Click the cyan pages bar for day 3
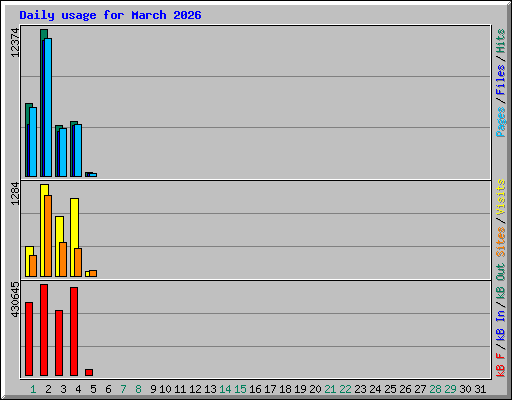512x400 pixels. tap(63, 152)
